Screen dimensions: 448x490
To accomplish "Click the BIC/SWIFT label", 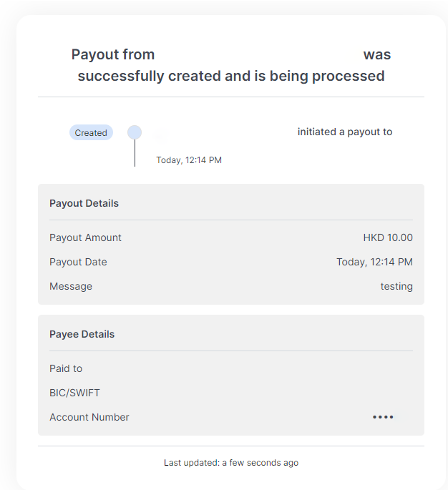I will point(76,393).
